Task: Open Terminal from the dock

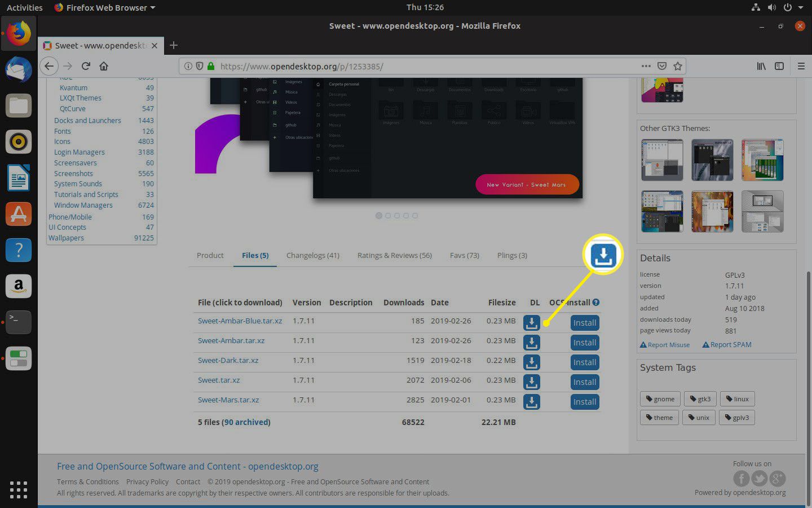Action: tap(19, 322)
